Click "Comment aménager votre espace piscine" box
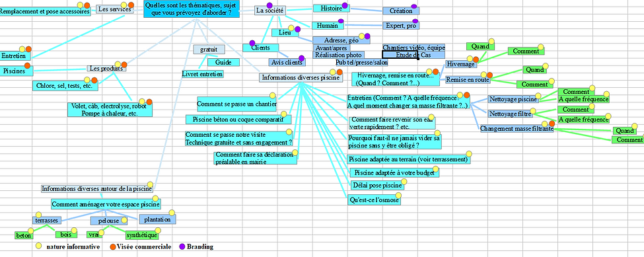This screenshot has height=257, width=644. (106, 204)
